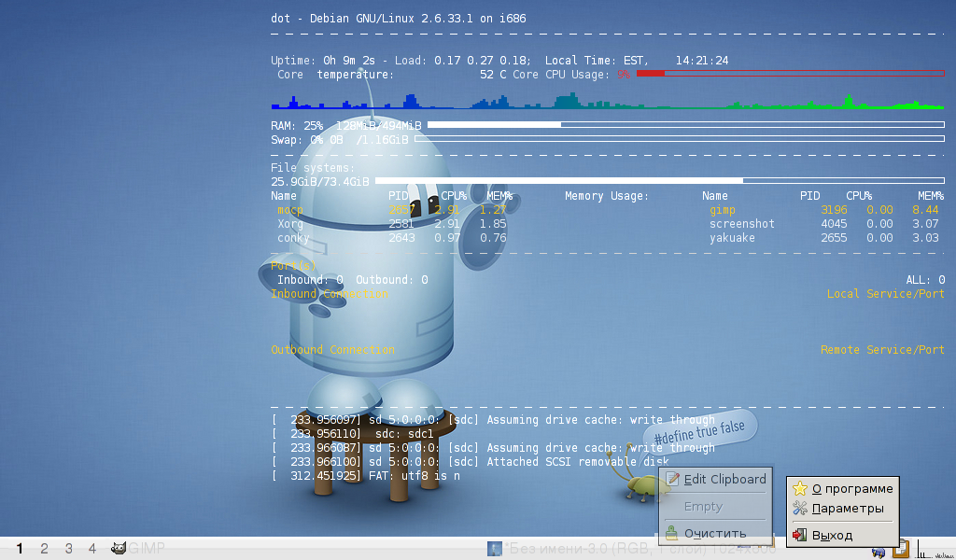Switch to workspace 3 in the pager
The image size is (956, 560).
68,549
